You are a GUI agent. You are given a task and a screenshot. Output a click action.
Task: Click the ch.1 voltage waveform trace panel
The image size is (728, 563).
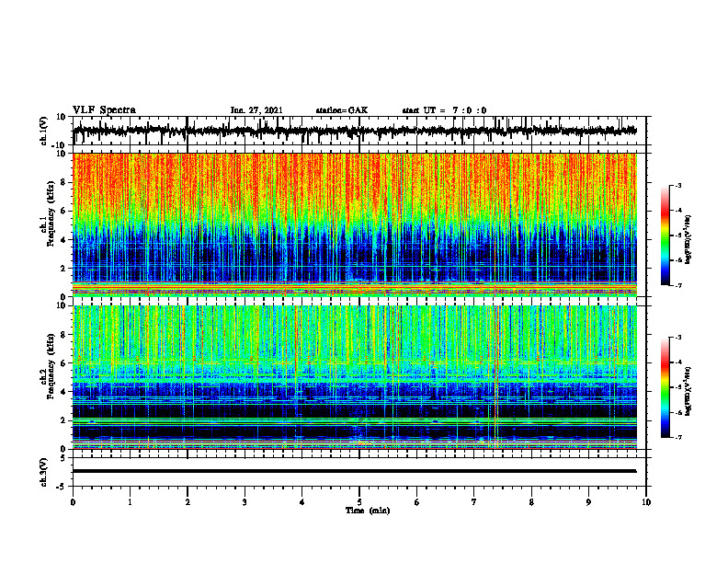pyautogui.click(x=359, y=131)
